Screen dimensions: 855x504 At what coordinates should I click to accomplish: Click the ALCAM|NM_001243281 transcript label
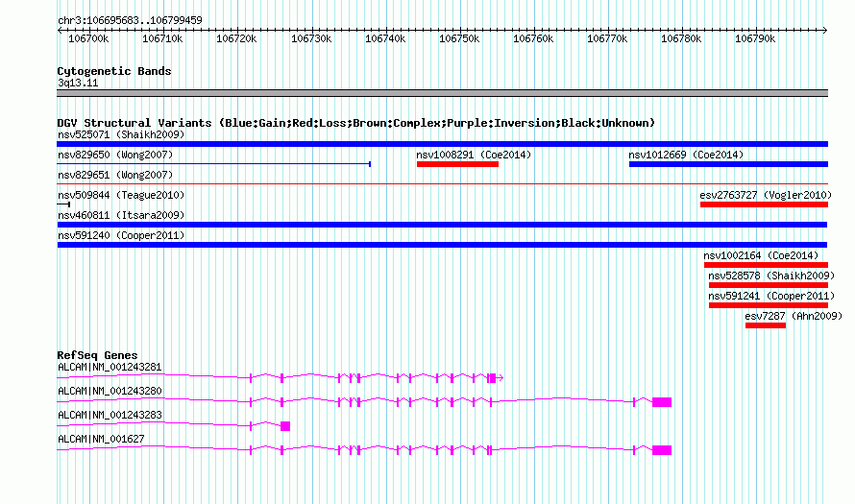click(x=110, y=368)
